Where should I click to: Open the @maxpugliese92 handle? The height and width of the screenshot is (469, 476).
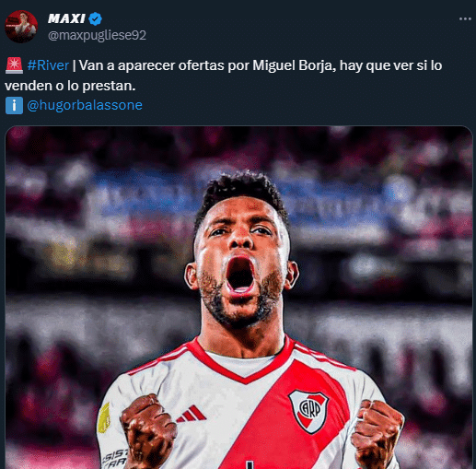pos(97,35)
